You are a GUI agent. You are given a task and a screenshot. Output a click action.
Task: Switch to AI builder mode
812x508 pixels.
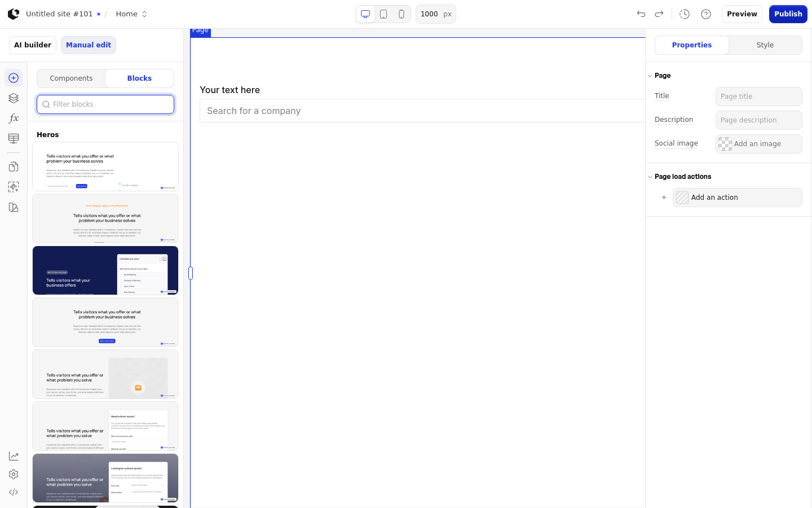[x=33, y=45]
